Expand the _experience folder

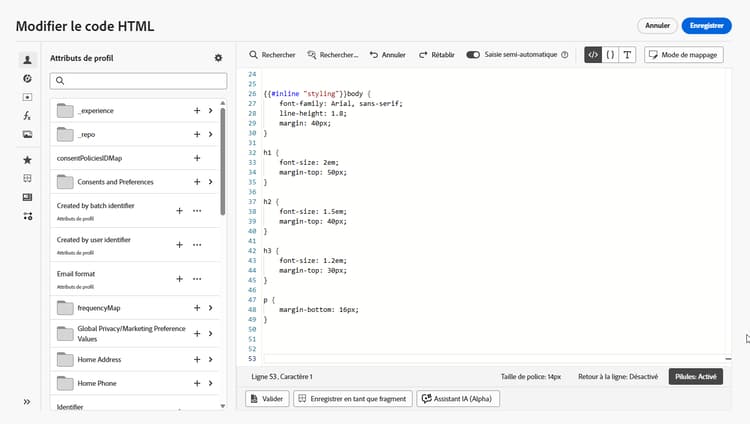pyautogui.click(x=210, y=111)
